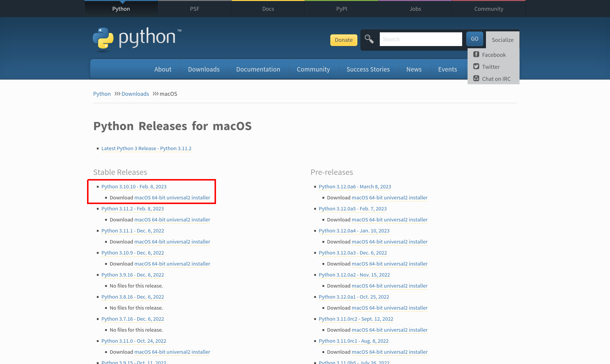Open Latest Python 3 Release - Python 3.11.2
The image size is (610, 364).
[146, 148]
